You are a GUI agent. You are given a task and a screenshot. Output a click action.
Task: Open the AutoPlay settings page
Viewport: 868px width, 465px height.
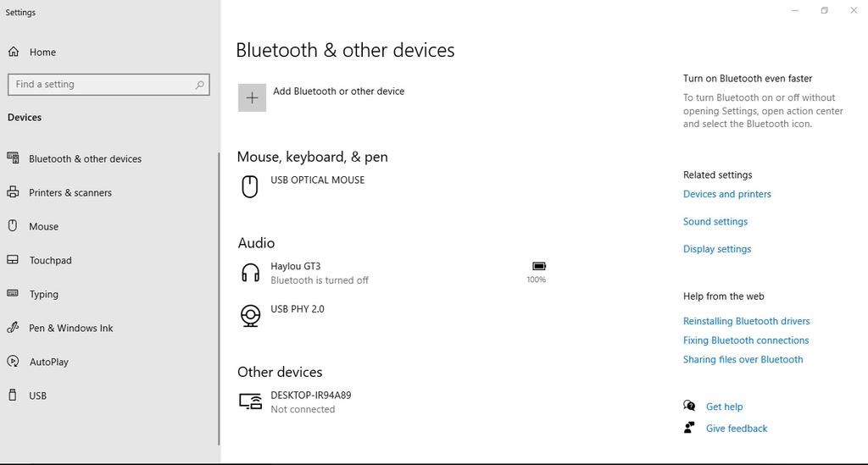pos(49,363)
